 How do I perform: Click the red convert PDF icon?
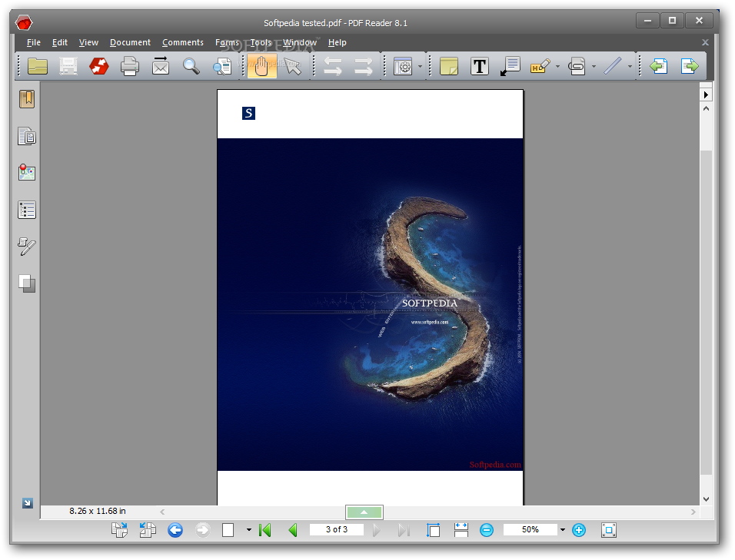point(99,66)
